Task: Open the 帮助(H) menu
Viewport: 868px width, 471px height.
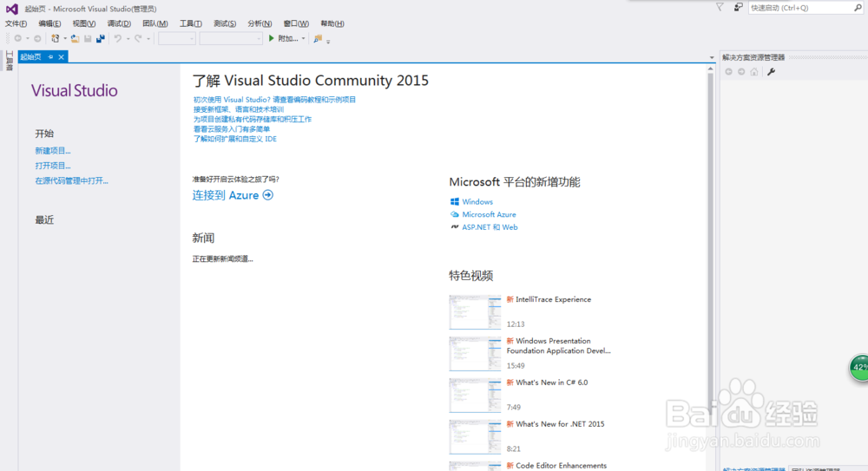Action: pyautogui.click(x=332, y=23)
